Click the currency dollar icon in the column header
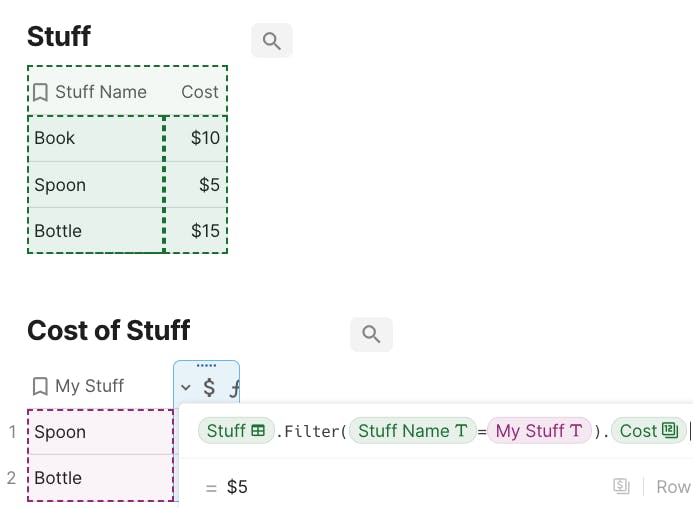The height and width of the screenshot is (508, 693). 209,387
